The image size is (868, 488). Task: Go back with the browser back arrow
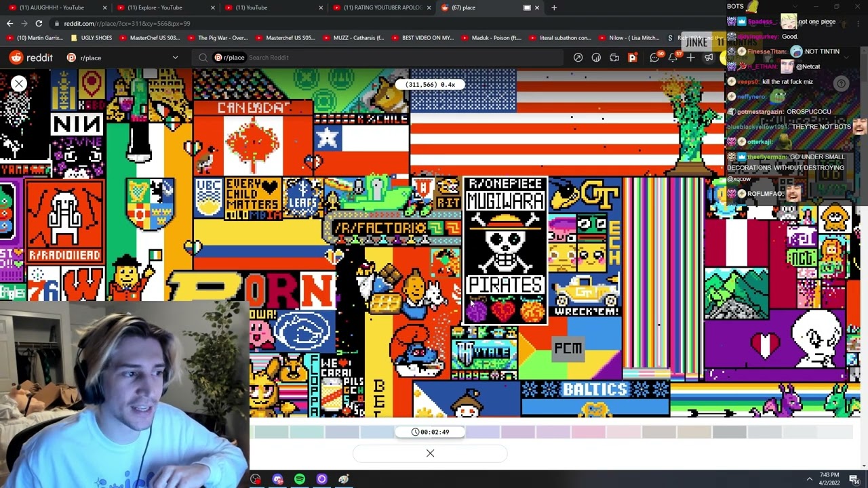click(x=9, y=23)
